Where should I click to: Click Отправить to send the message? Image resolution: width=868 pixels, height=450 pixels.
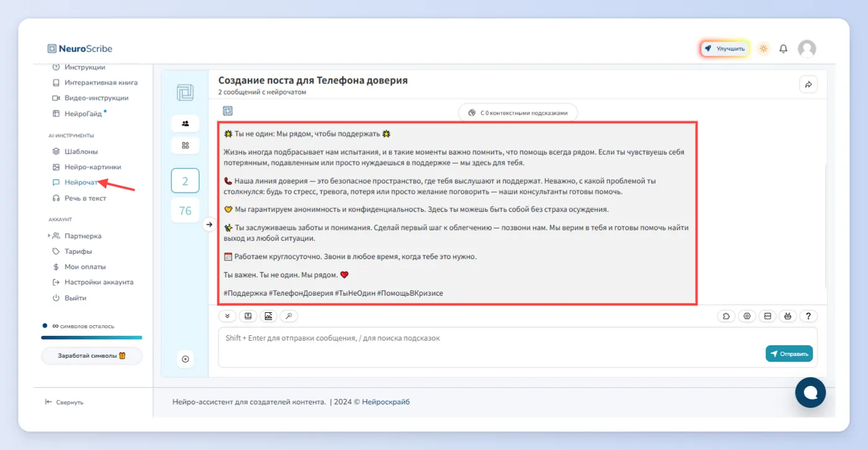point(789,354)
